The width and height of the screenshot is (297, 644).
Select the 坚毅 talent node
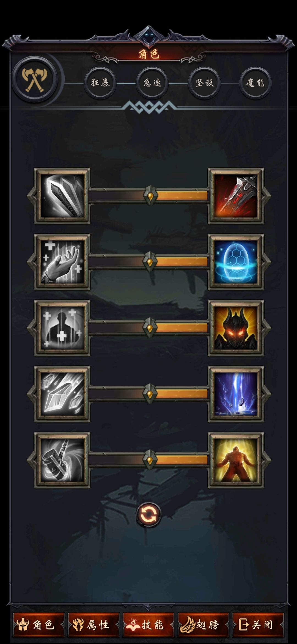click(x=204, y=83)
